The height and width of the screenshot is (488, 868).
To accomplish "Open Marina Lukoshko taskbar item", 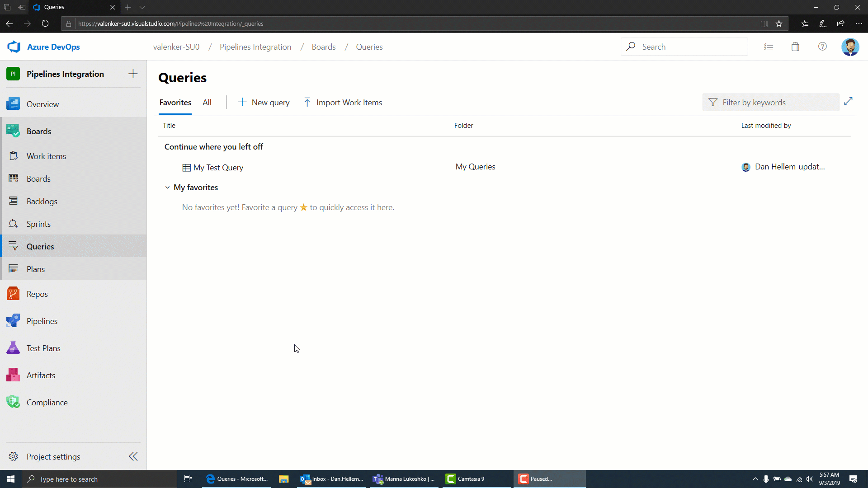I will [x=405, y=479].
